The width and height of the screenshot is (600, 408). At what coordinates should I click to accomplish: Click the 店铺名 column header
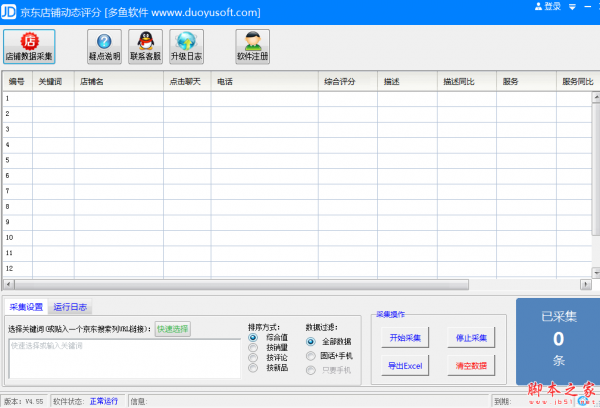(119, 81)
